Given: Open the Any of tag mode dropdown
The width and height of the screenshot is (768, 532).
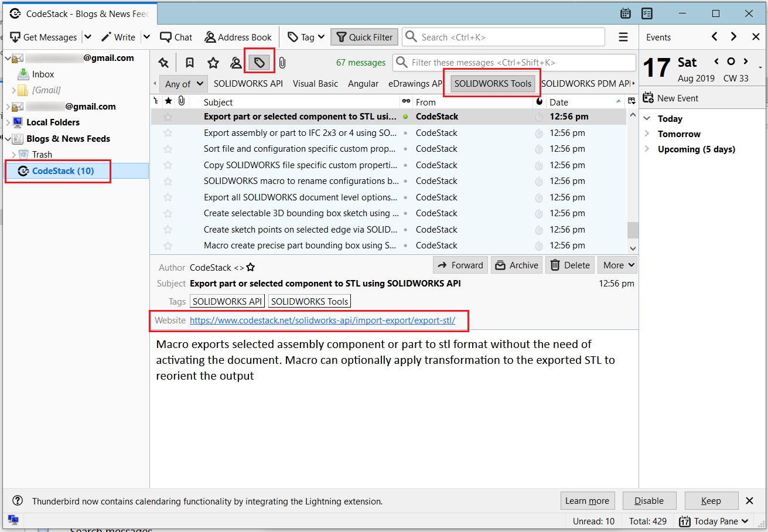Looking at the screenshot, I should pyautogui.click(x=184, y=84).
